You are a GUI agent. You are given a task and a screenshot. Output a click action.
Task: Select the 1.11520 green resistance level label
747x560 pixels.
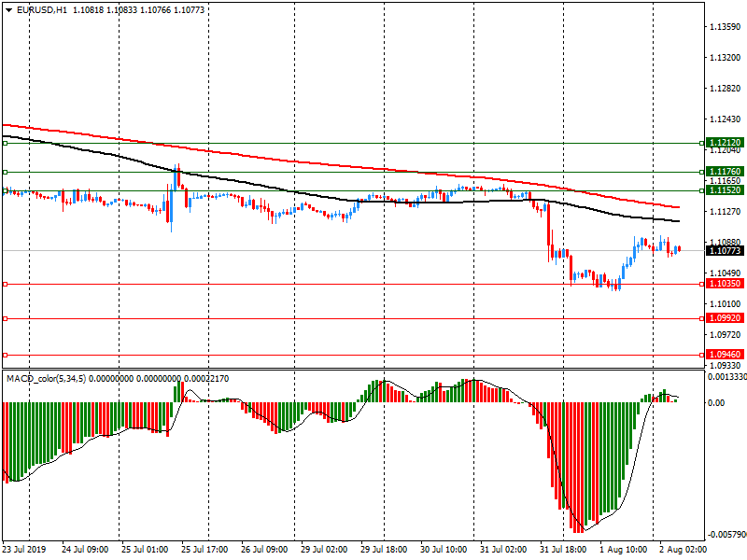pos(726,190)
